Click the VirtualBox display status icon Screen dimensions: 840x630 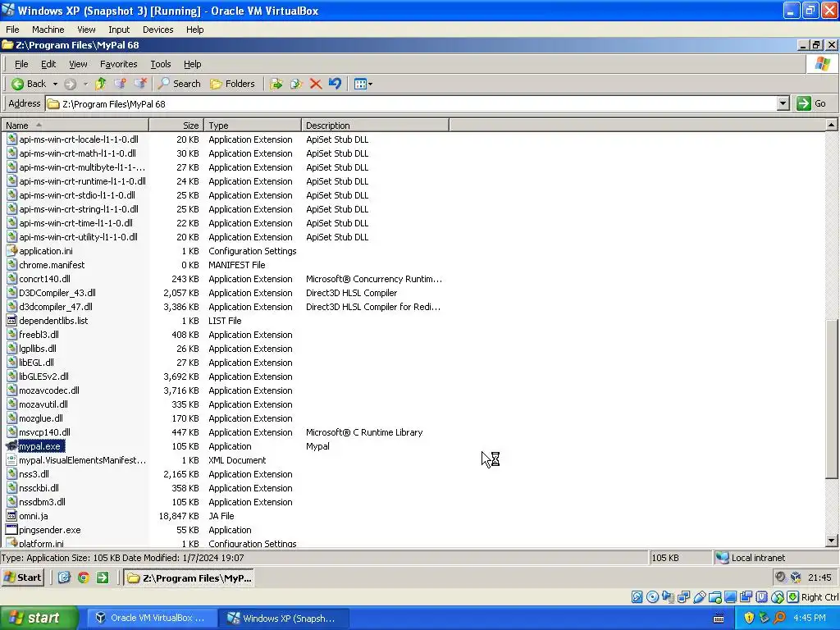[x=731, y=597]
